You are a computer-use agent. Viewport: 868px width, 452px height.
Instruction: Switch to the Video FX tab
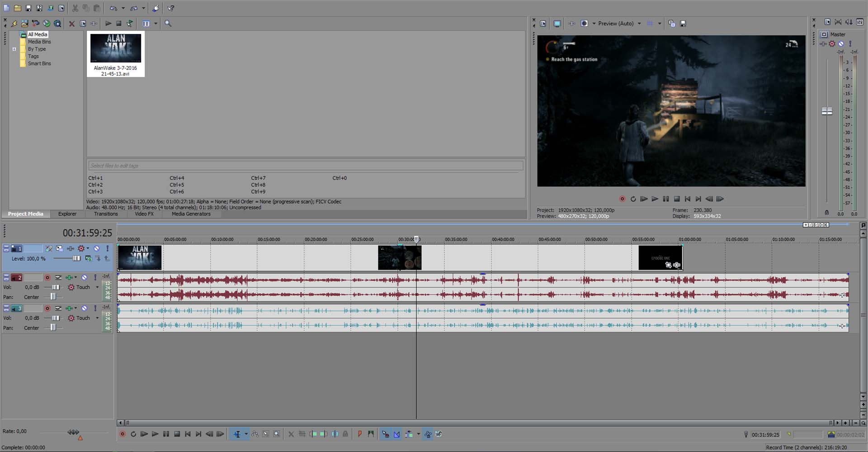[x=144, y=214]
